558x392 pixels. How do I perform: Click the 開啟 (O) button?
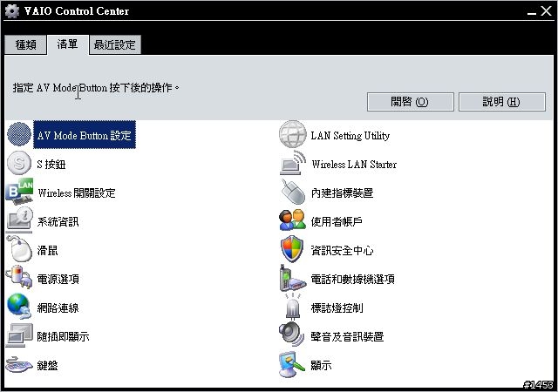[411, 102]
